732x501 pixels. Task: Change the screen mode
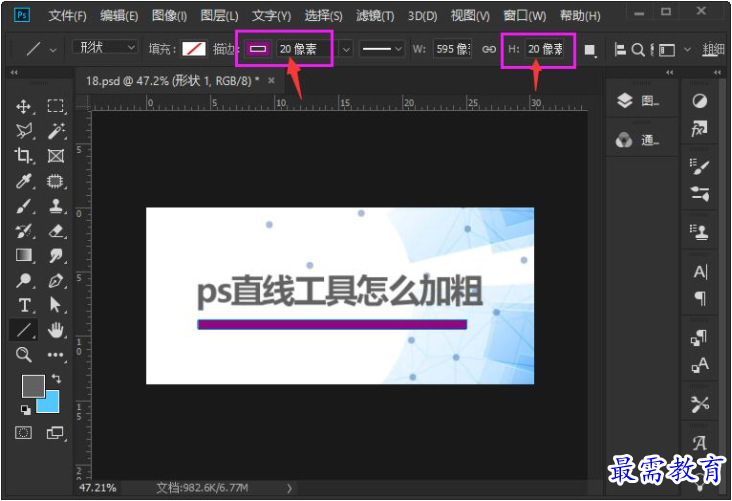click(56, 433)
